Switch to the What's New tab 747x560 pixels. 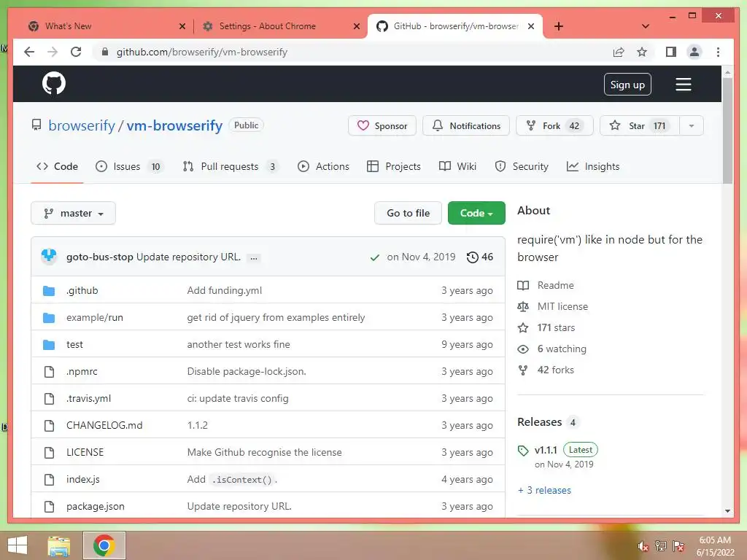tap(104, 26)
